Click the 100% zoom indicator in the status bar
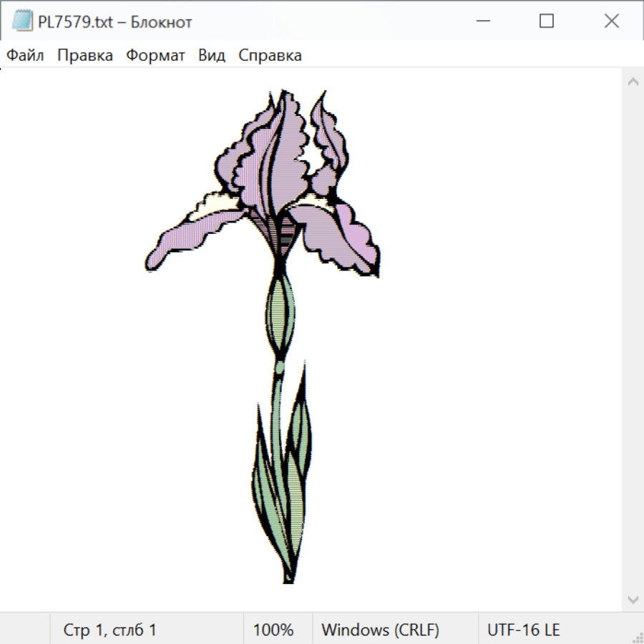 click(273, 630)
